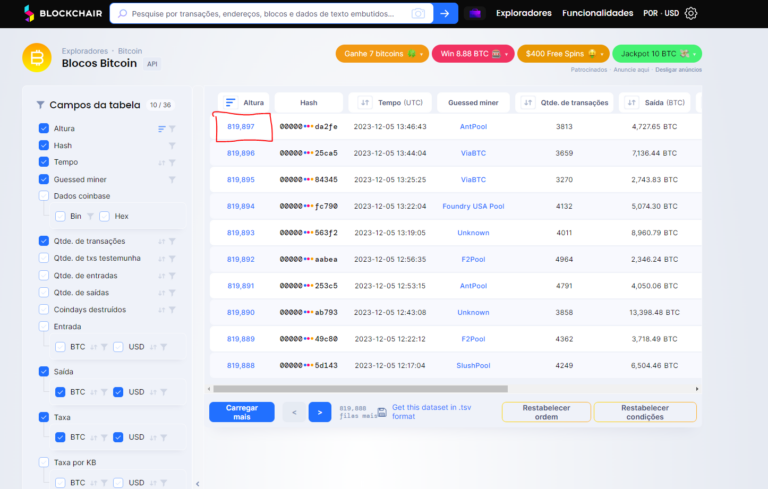Open the Funcionalidades menu
The height and width of the screenshot is (489, 768).
[x=597, y=14]
